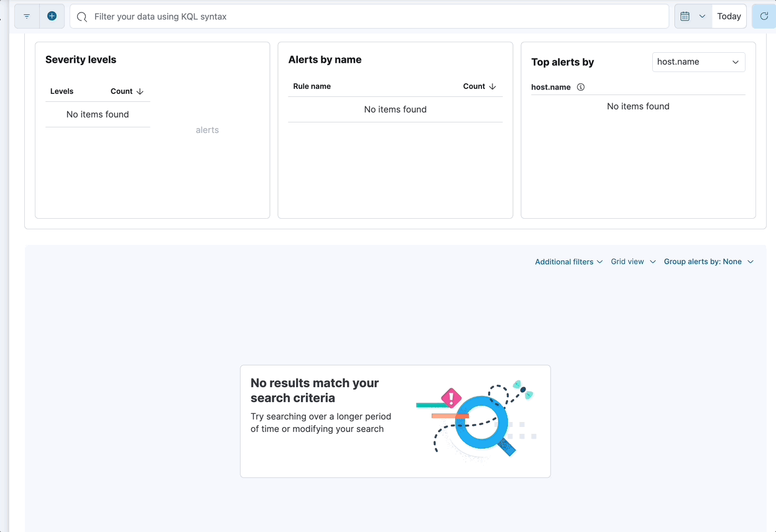Click the add filter plus icon

(52, 16)
